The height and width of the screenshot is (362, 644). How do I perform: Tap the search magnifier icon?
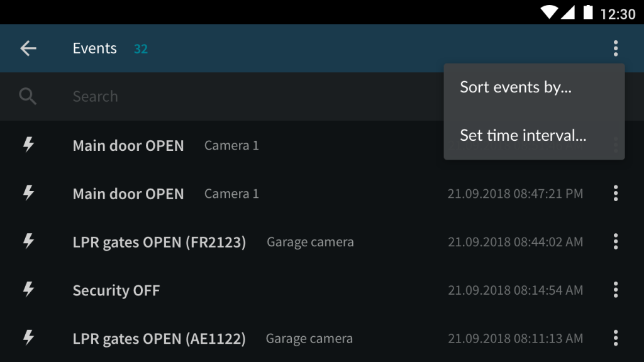[x=28, y=96]
